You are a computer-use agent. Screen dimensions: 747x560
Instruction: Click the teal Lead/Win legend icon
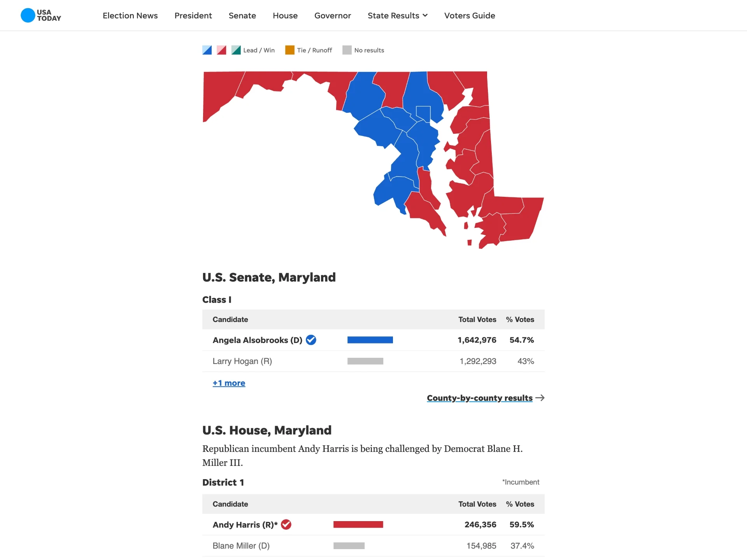click(x=236, y=50)
